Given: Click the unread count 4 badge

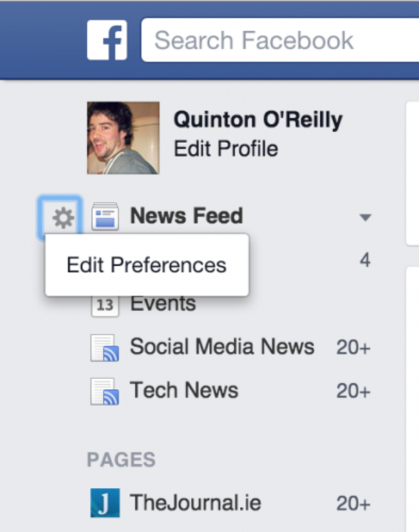Looking at the screenshot, I should tap(365, 260).
